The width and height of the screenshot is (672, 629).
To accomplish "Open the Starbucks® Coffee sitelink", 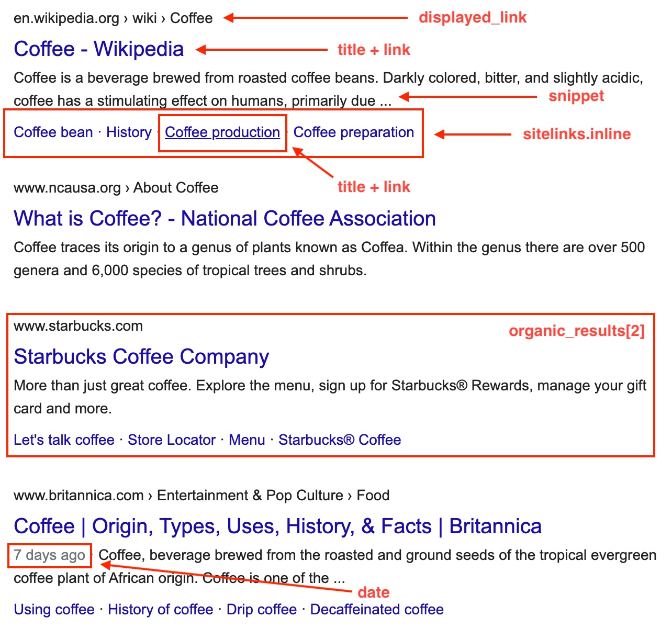I will [x=340, y=440].
